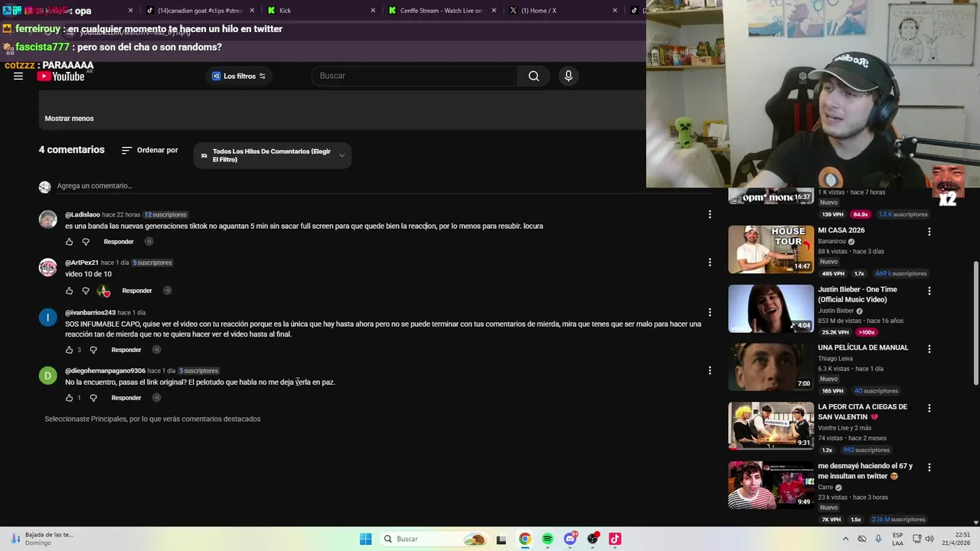Image resolution: width=980 pixels, height=551 pixels.
Task: Close the Kick browser tab
Action: [x=373, y=11]
